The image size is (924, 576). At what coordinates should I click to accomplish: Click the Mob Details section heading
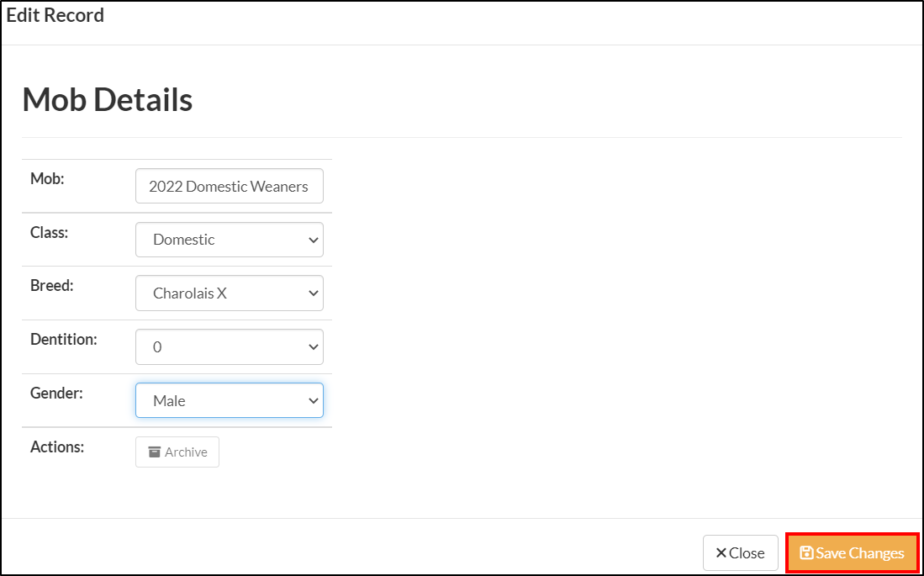[108, 99]
